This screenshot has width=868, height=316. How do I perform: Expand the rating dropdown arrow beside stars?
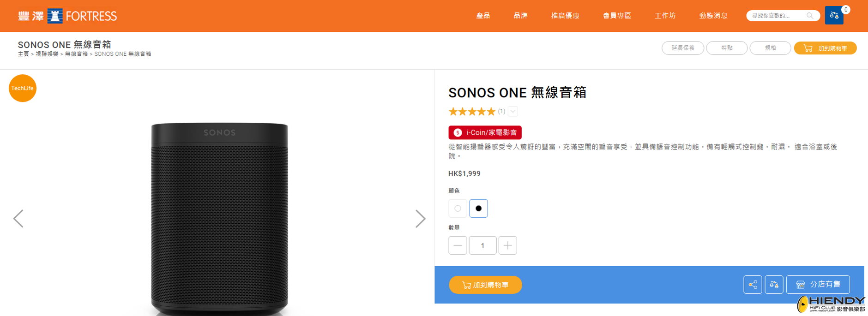(x=513, y=111)
